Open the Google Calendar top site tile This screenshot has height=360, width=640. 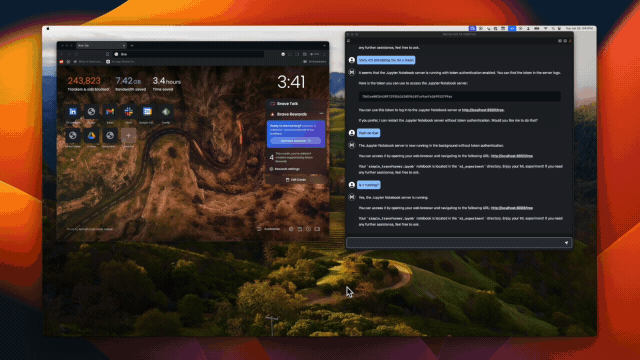[x=147, y=111]
